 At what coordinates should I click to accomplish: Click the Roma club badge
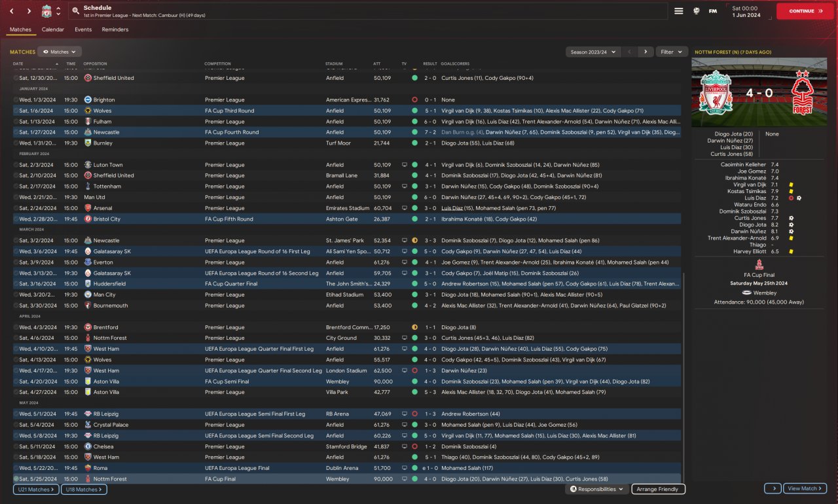88,468
